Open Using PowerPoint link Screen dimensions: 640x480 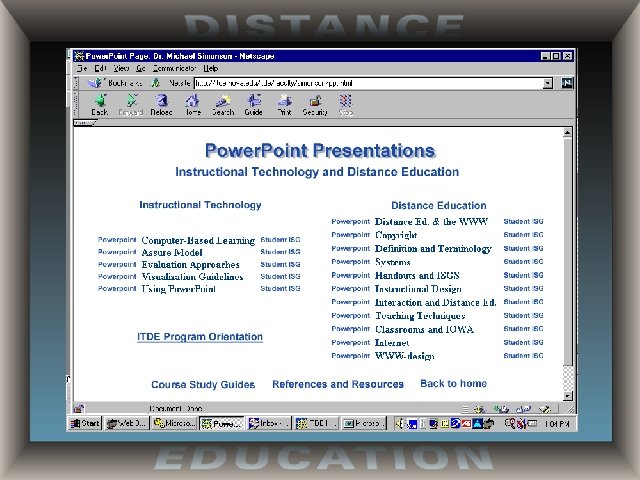pyautogui.click(x=178, y=289)
